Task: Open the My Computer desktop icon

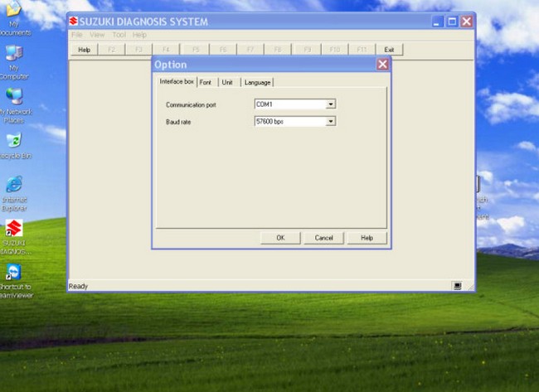Action: (14, 62)
